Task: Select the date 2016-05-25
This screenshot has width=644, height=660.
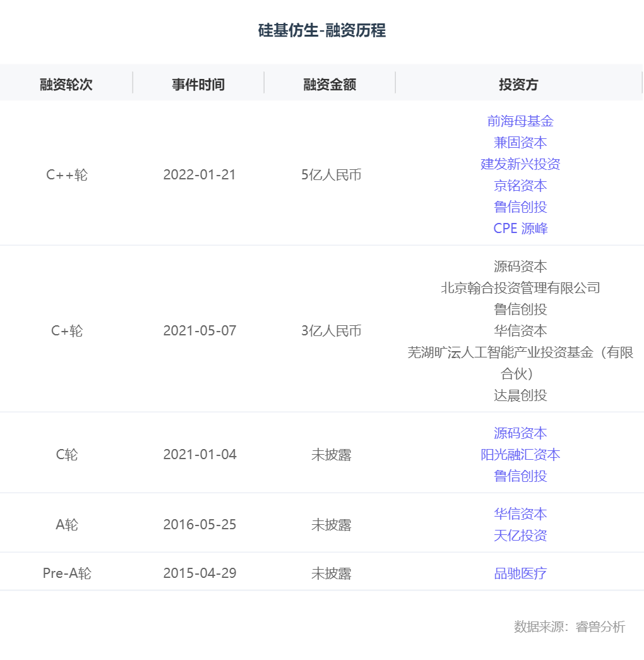Action: 200,525
